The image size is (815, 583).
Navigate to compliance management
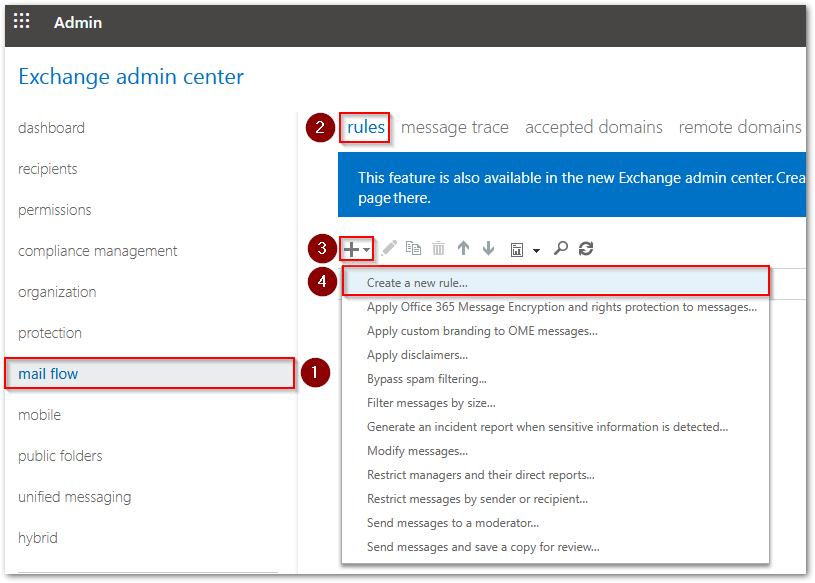coord(98,250)
